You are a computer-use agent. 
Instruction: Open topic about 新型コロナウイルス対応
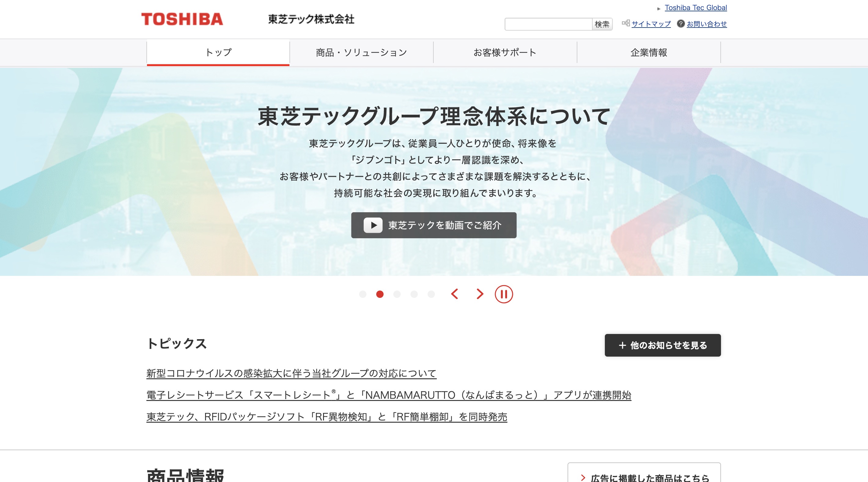coord(291,373)
